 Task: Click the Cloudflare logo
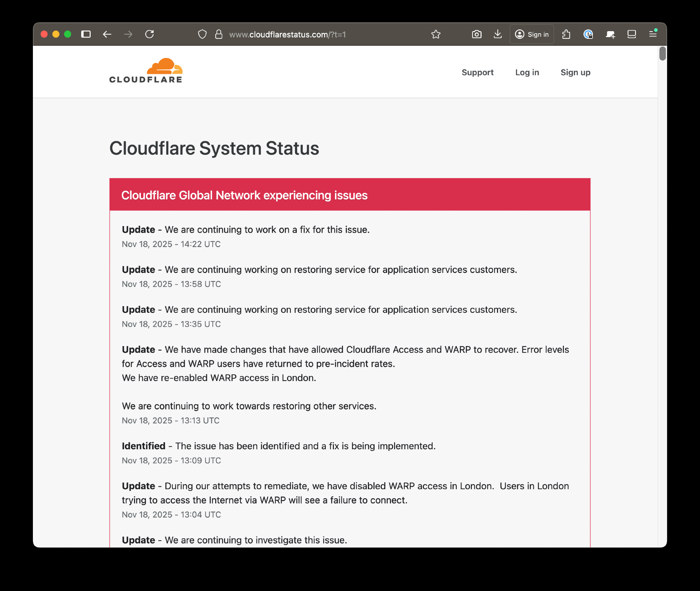pyautogui.click(x=146, y=71)
